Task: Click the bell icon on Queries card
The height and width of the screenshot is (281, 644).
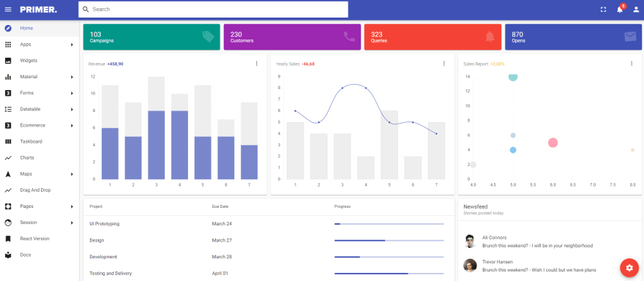Action: (490, 37)
